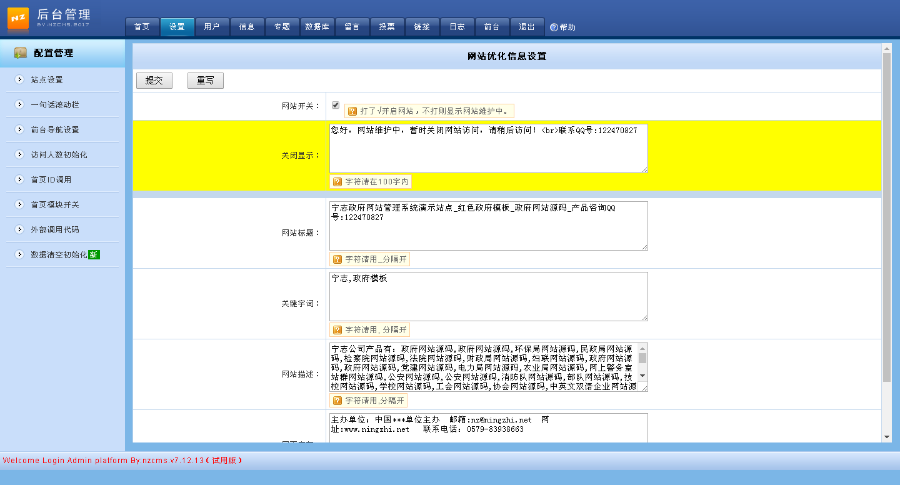Open 前台导航设置 in the sidebar
Viewport: 900px width, 485px height.
click(55, 130)
